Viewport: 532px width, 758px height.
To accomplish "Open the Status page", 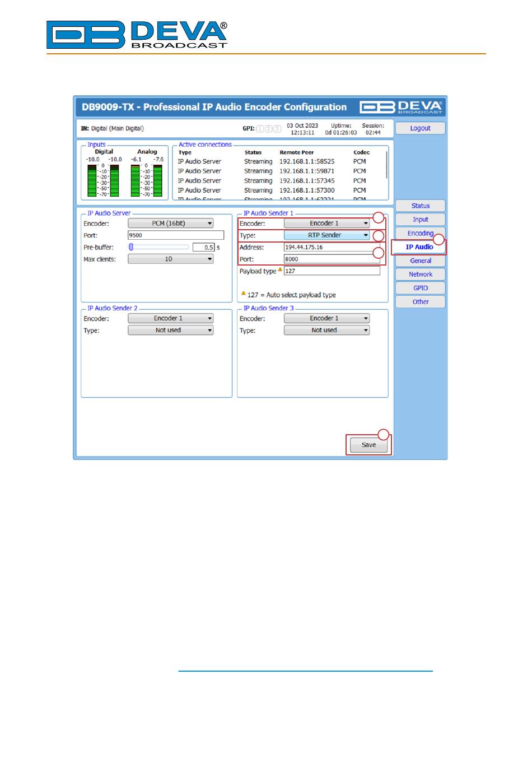I will [421, 206].
